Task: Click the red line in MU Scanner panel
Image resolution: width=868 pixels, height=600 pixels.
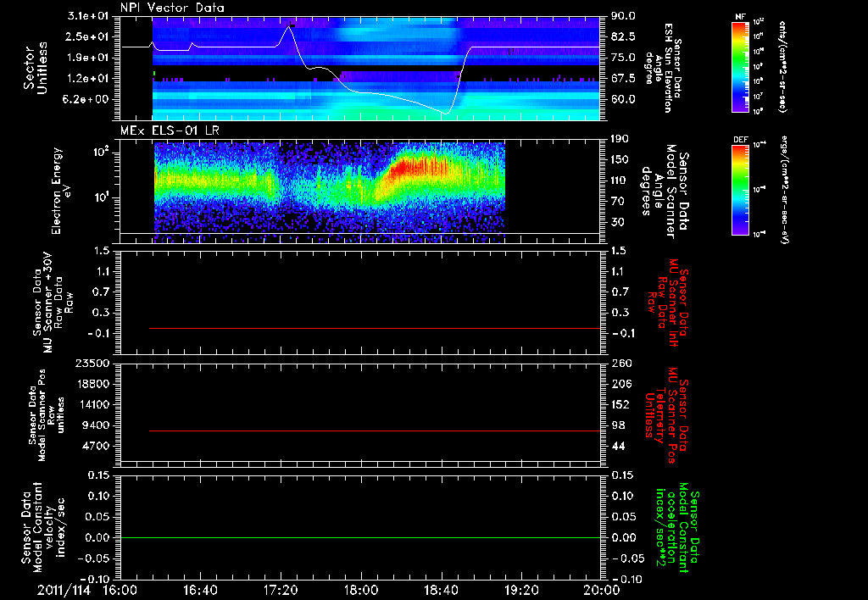Action: coord(374,328)
